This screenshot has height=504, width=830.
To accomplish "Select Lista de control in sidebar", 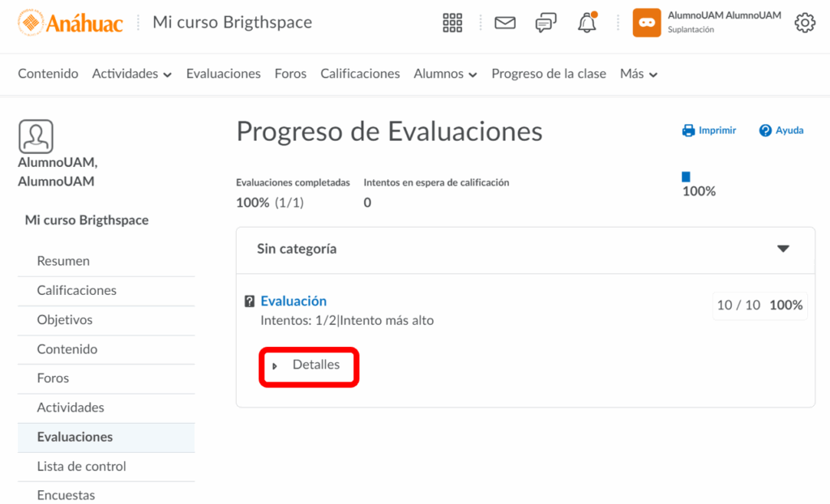I will (x=82, y=466).
